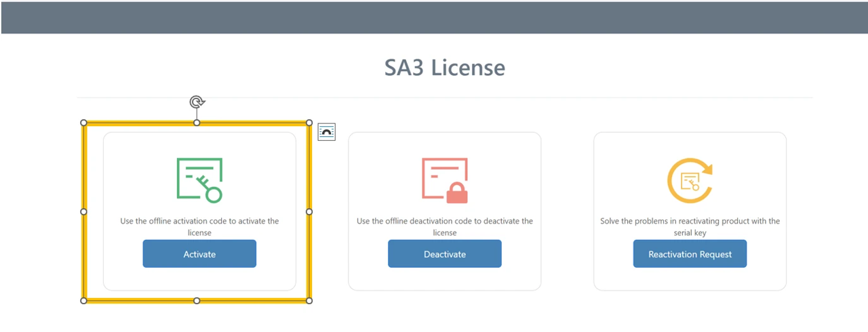Click the top-right corner resize handle

tap(309, 123)
